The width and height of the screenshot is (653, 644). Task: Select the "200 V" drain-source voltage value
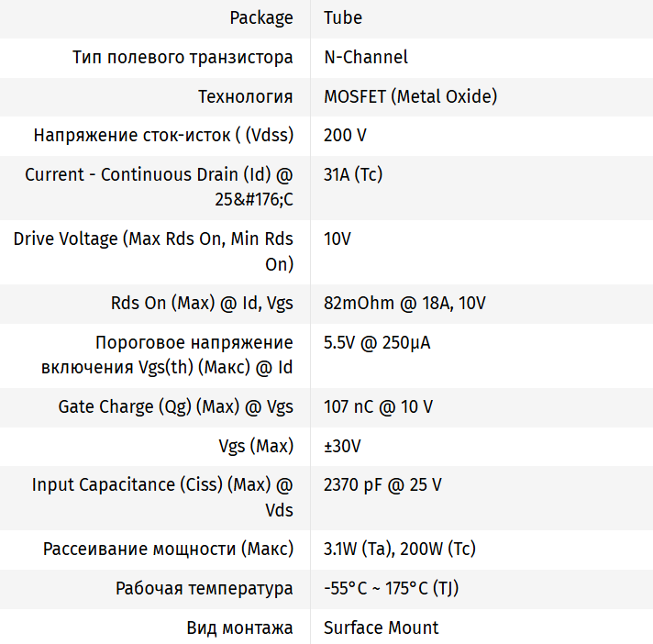(345, 136)
